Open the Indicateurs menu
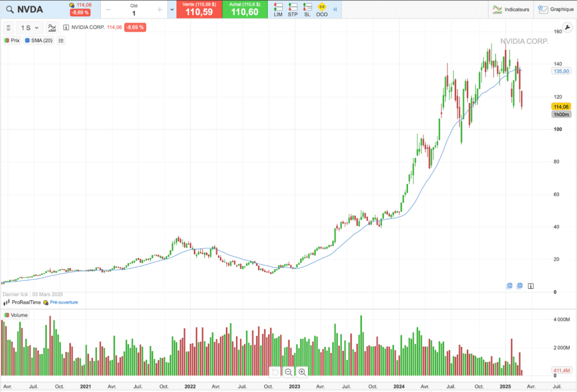577x392 pixels. (511, 10)
